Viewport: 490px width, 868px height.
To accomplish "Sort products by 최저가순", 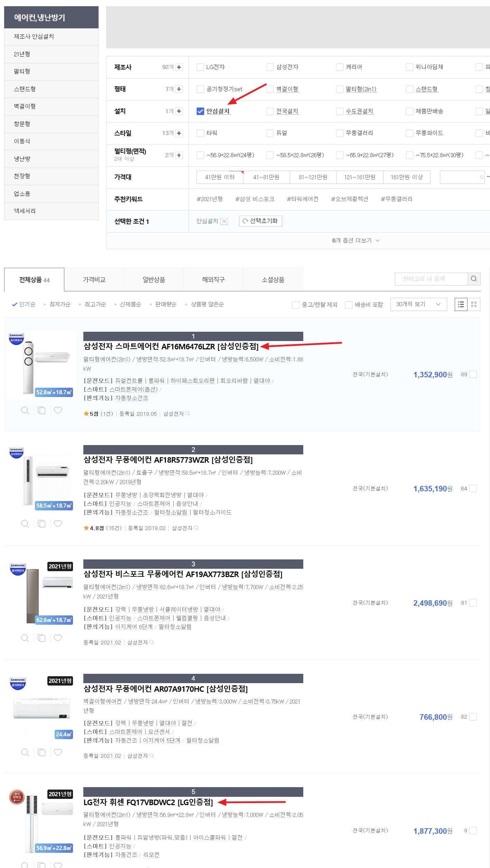I will click(x=60, y=304).
